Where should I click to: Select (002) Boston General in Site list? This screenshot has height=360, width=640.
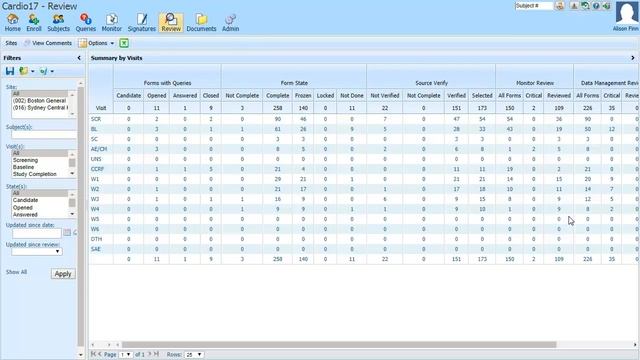(40, 100)
